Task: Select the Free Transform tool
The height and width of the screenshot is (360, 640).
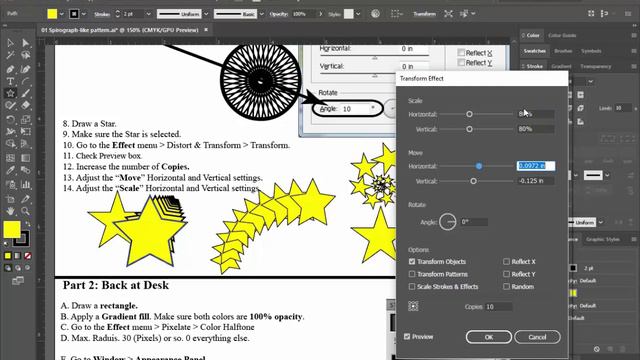Action: click(x=25, y=131)
